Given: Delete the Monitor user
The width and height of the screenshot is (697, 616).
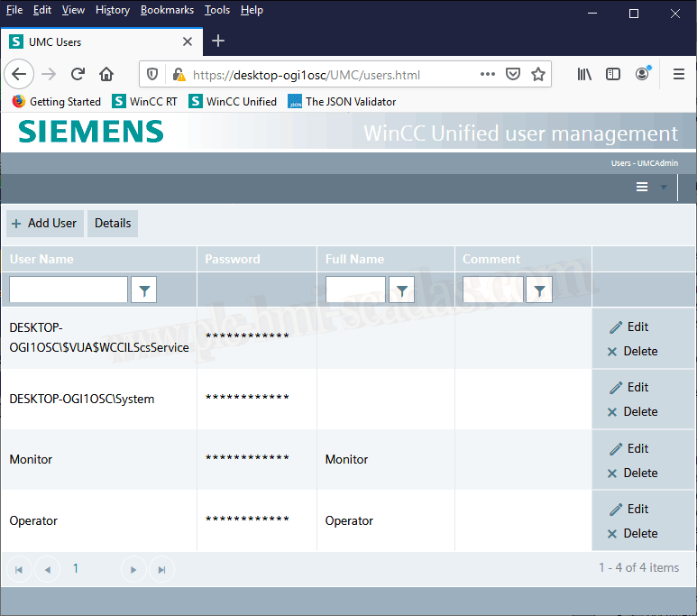Looking at the screenshot, I should click(632, 473).
